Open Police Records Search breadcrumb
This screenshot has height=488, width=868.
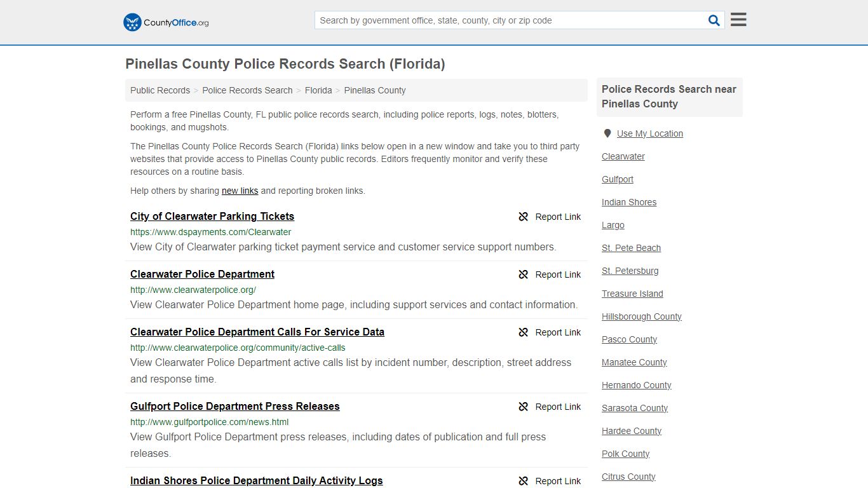(247, 90)
